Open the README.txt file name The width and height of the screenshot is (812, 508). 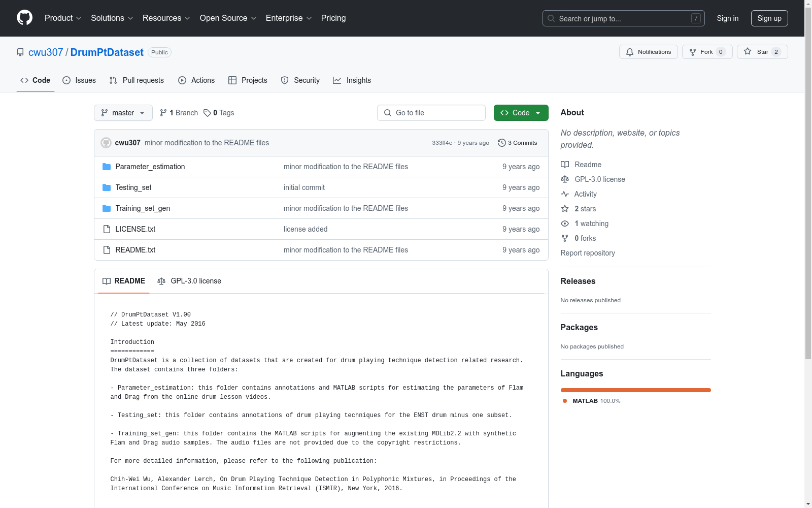(136, 250)
